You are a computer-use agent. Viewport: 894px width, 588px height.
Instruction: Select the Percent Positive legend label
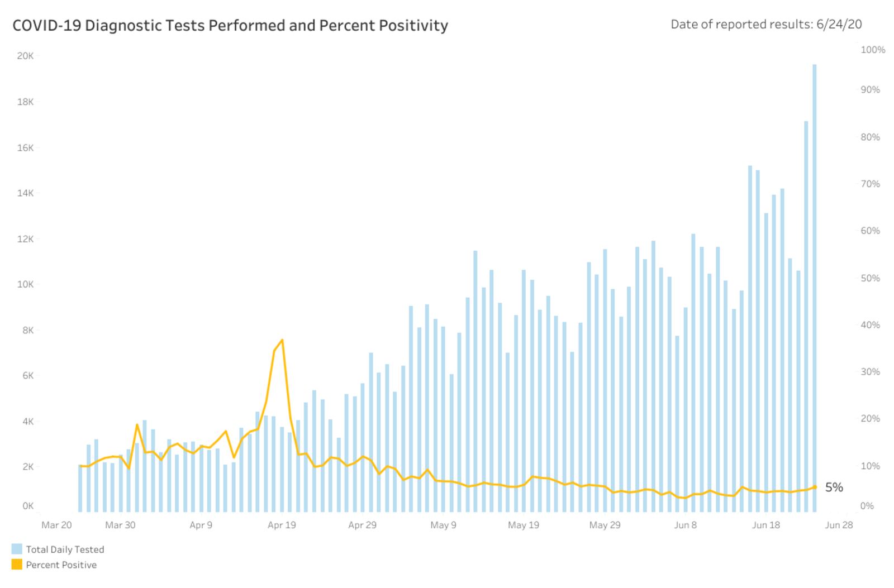click(x=61, y=565)
